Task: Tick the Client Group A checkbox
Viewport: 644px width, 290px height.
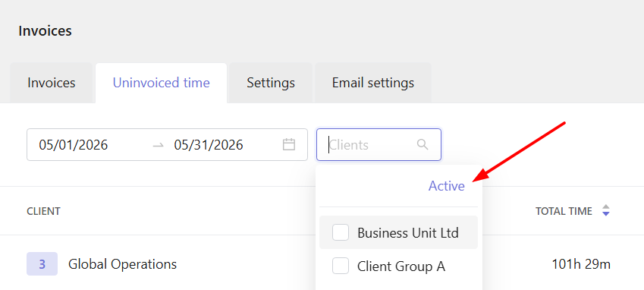Action: [341, 266]
